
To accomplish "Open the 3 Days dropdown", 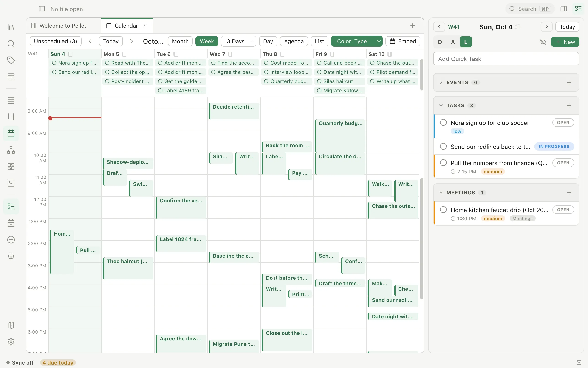I will click(239, 41).
